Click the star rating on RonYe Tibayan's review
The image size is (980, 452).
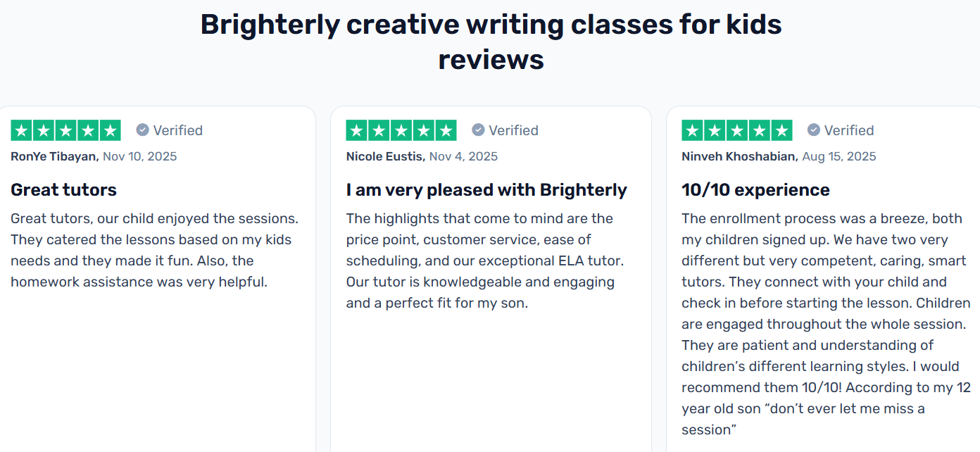pyautogui.click(x=65, y=130)
